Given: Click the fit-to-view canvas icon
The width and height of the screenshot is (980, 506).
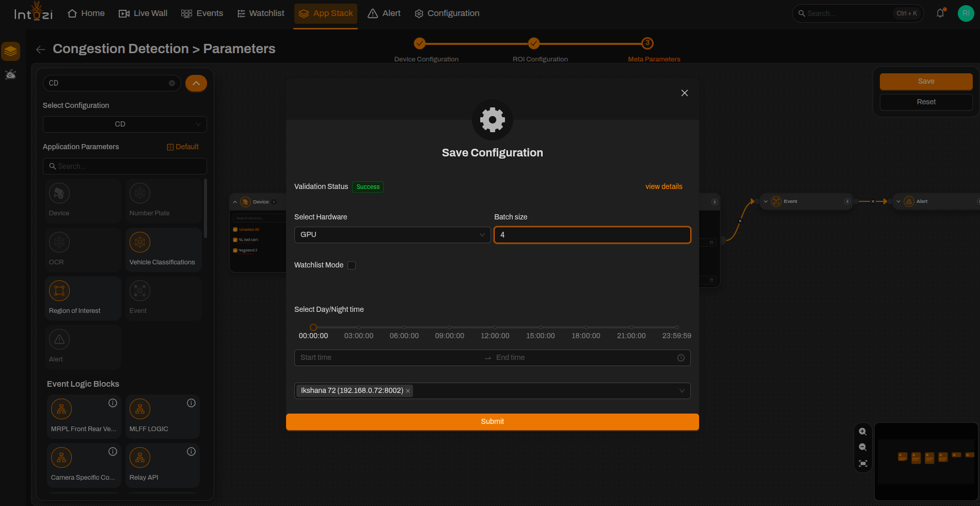Looking at the screenshot, I should pos(863,464).
